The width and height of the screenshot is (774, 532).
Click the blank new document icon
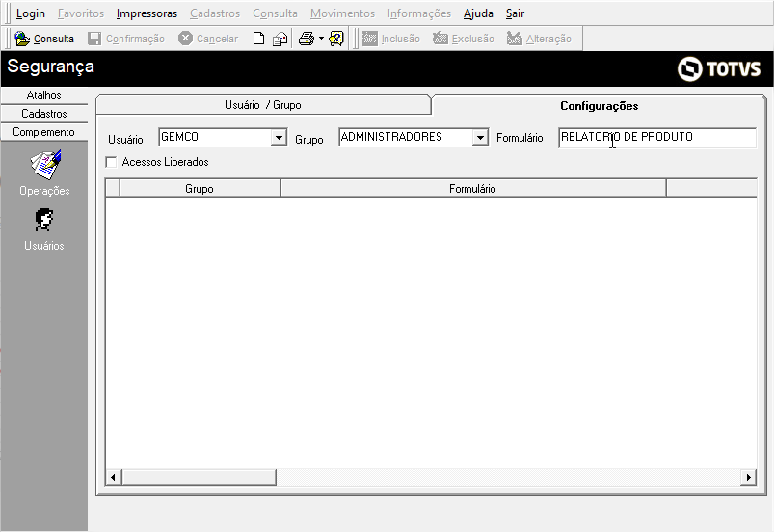[x=258, y=39]
